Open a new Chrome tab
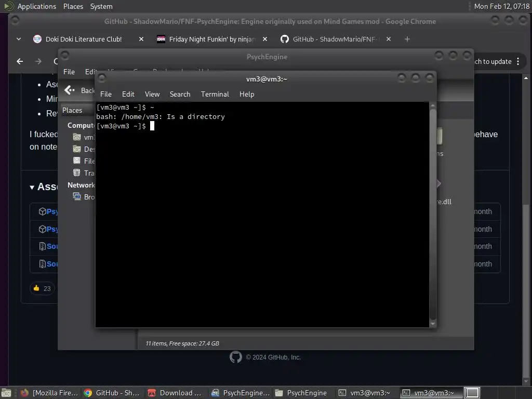 [x=407, y=39]
